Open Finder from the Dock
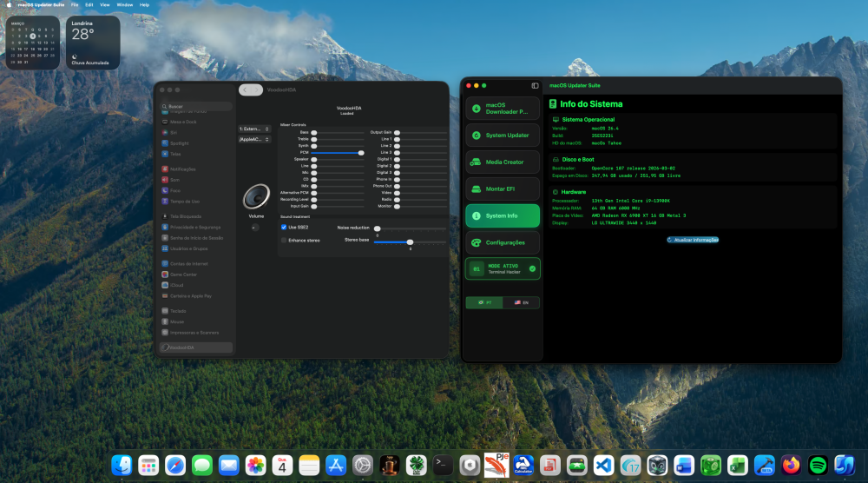The image size is (868, 483). (122, 466)
